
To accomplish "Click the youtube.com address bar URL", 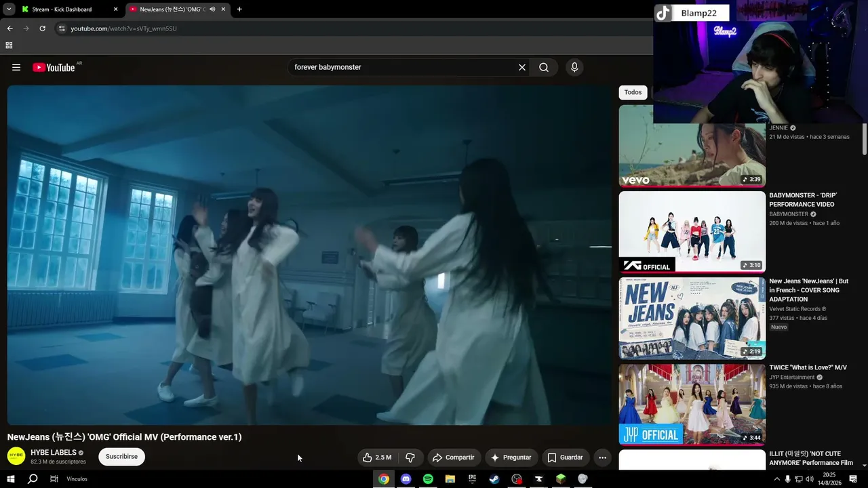I will tap(123, 28).
